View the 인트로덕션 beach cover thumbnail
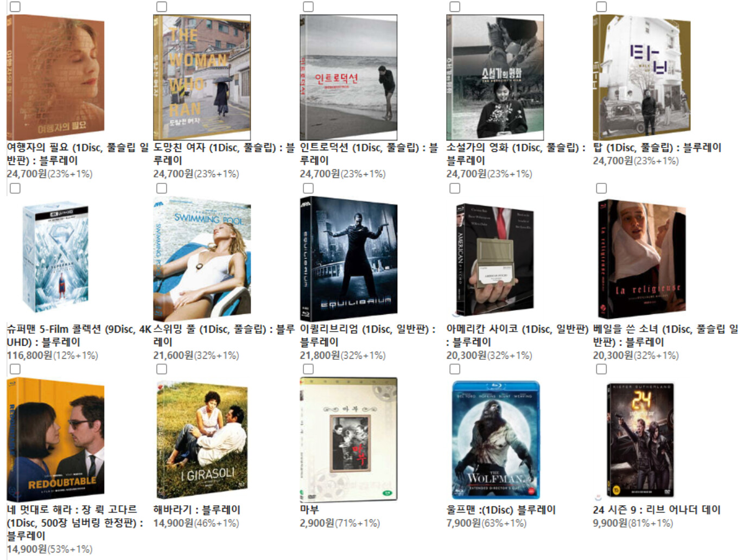The image size is (743, 560). (x=348, y=77)
